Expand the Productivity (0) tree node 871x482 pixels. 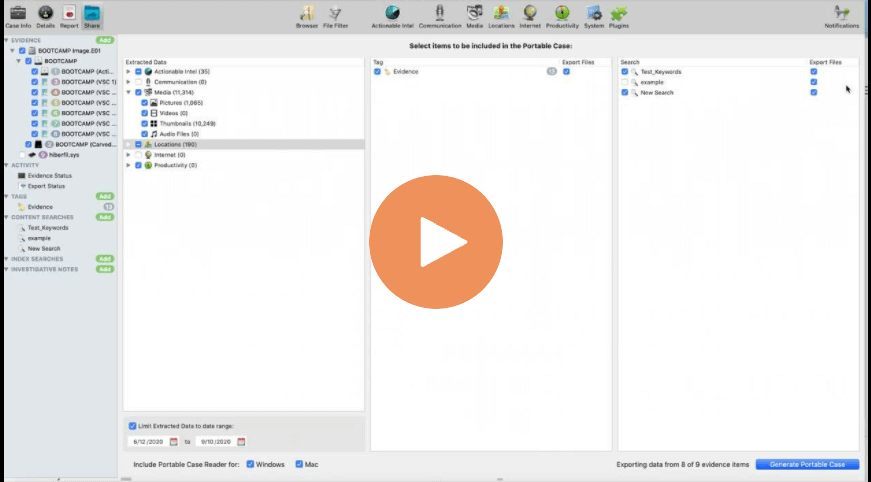click(x=128, y=165)
